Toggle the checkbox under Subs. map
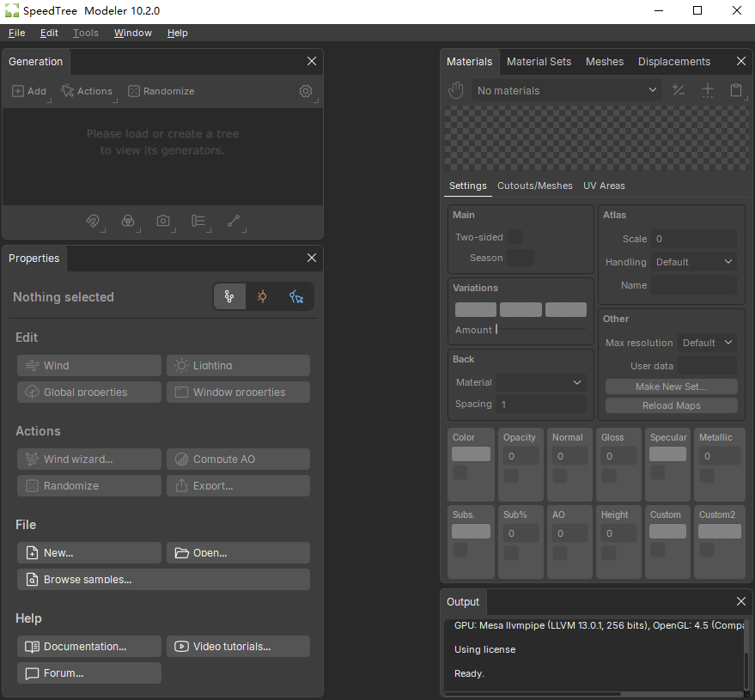Screen dimensions: 755x700 [x=460, y=550]
